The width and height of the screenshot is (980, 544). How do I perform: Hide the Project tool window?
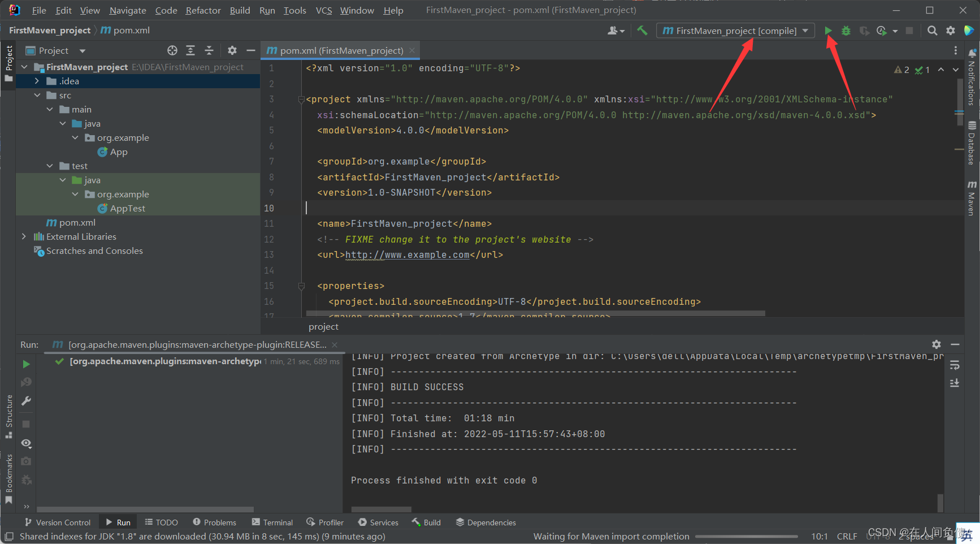point(250,50)
